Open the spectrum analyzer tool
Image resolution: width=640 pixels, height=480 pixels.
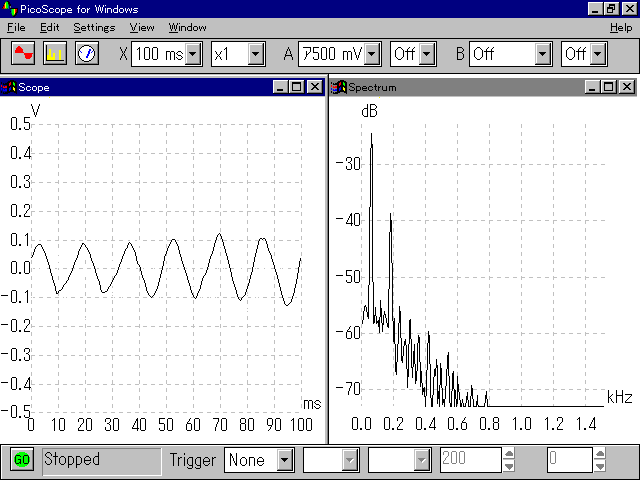coord(54,53)
